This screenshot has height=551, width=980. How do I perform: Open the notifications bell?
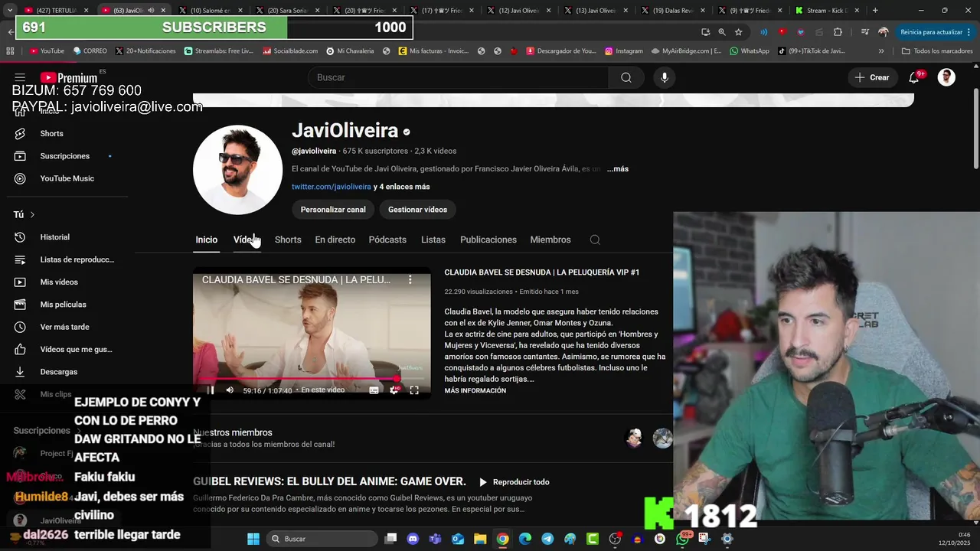[914, 77]
